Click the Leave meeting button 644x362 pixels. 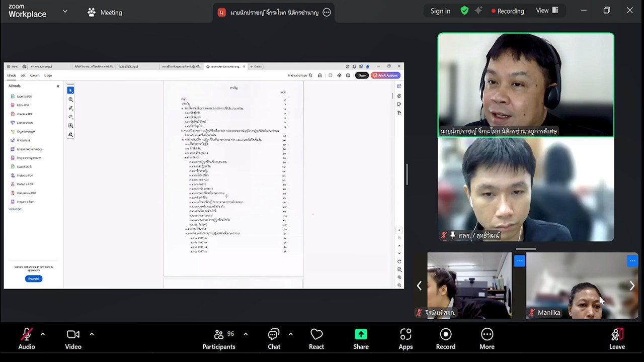[x=617, y=339]
